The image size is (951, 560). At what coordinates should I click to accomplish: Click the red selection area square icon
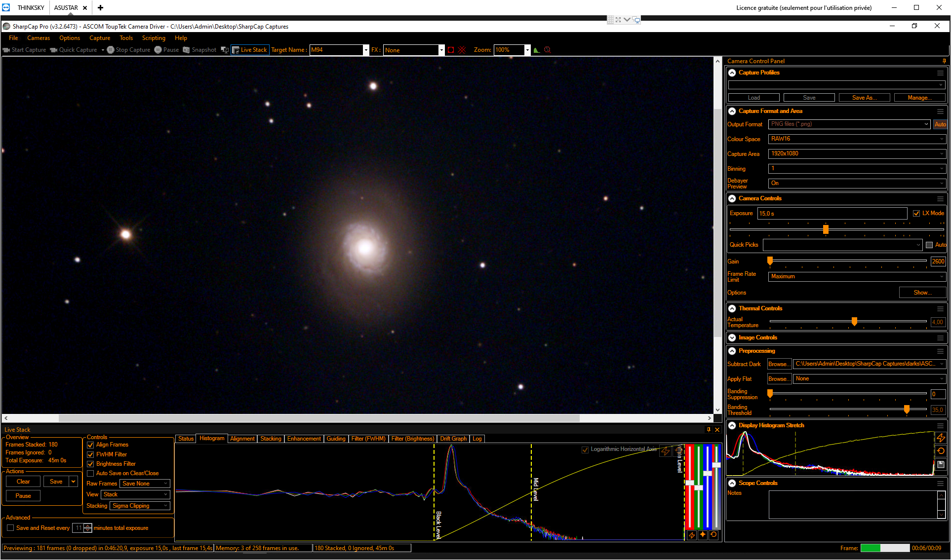point(451,50)
